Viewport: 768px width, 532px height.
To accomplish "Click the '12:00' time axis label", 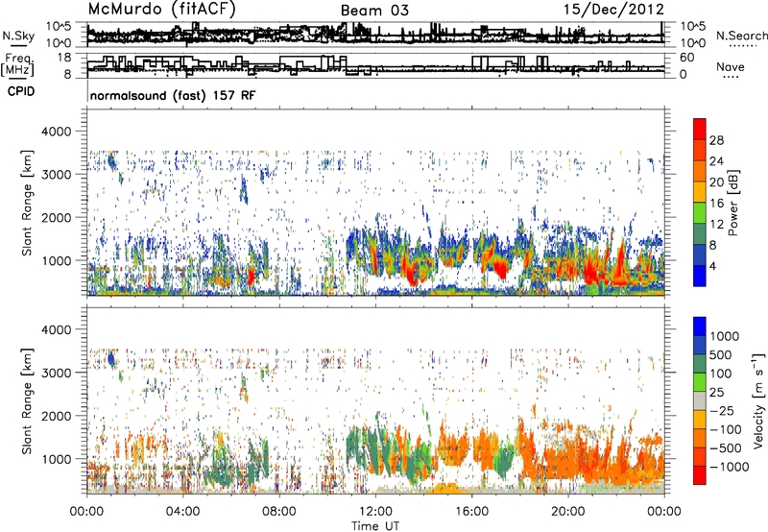I will click(x=375, y=512).
